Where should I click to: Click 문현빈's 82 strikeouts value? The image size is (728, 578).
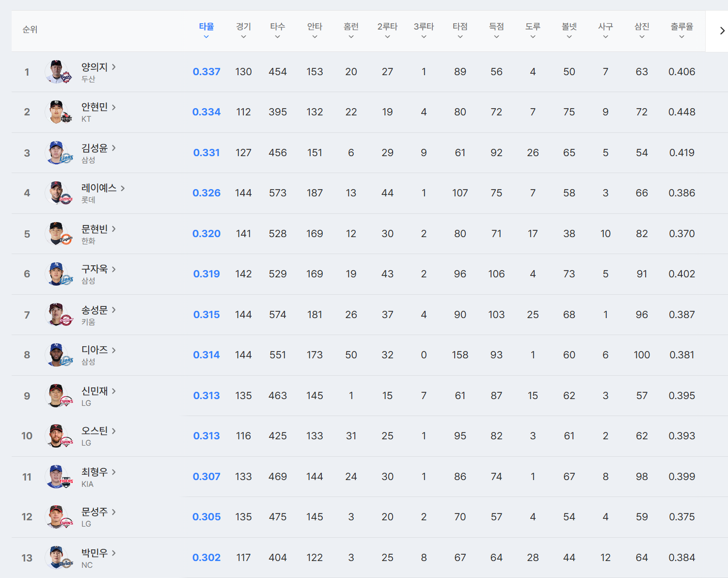(642, 234)
